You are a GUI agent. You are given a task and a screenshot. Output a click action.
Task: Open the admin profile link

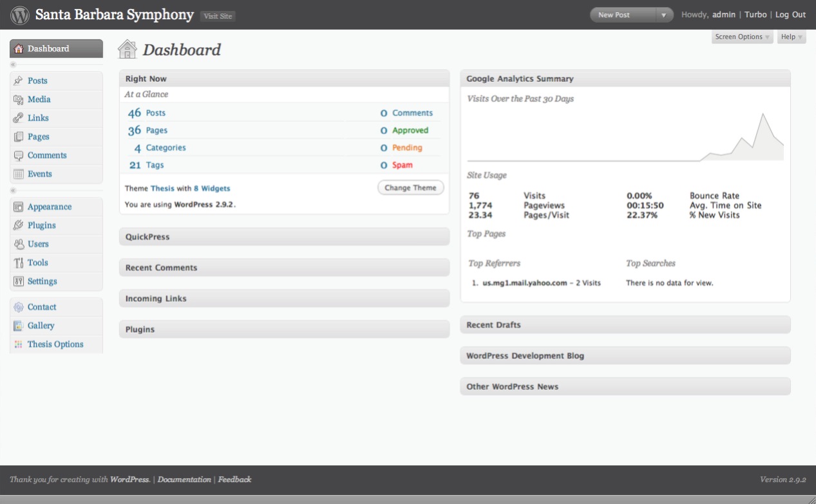point(725,15)
